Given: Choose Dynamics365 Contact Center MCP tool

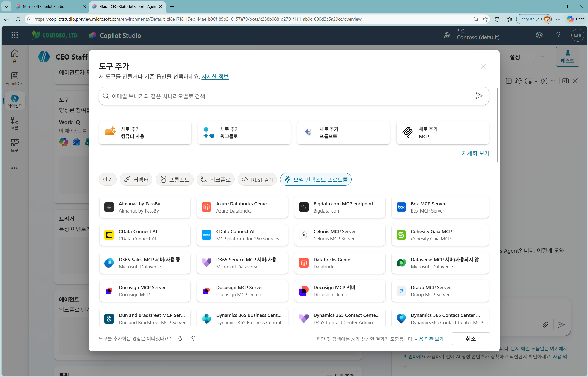Looking at the screenshot, I should tap(440, 317).
